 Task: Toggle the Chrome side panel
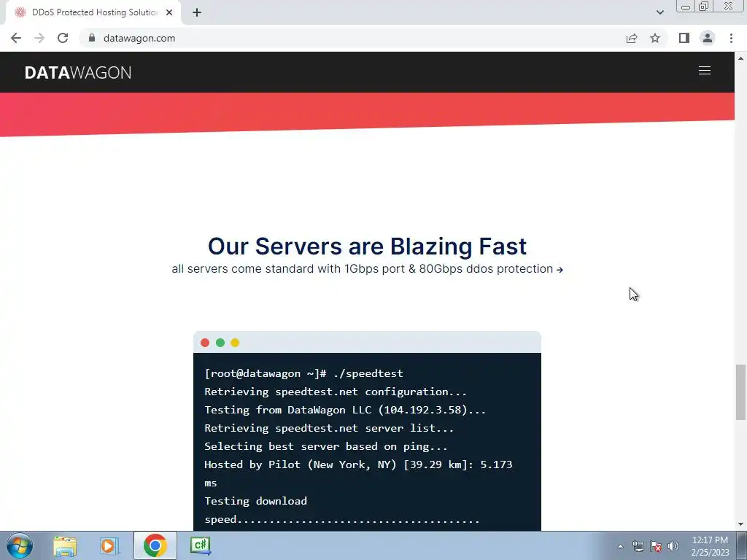point(684,38)
